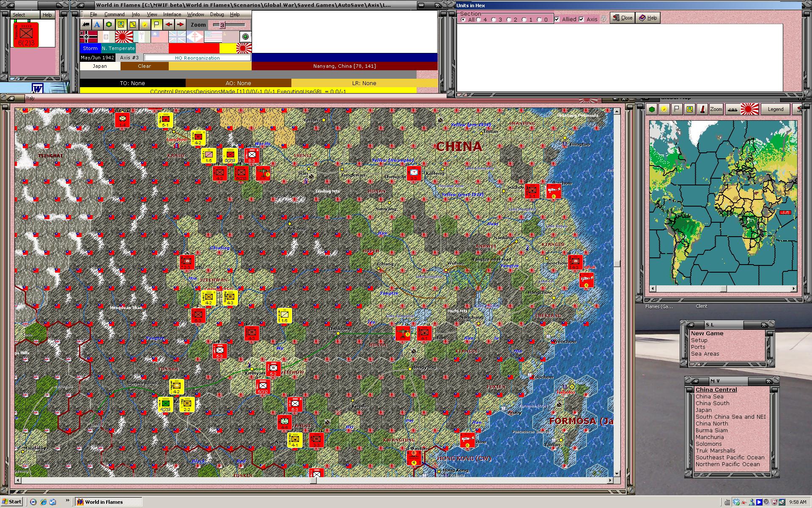Select the Japanese rising sun flag in country bar

124,37
